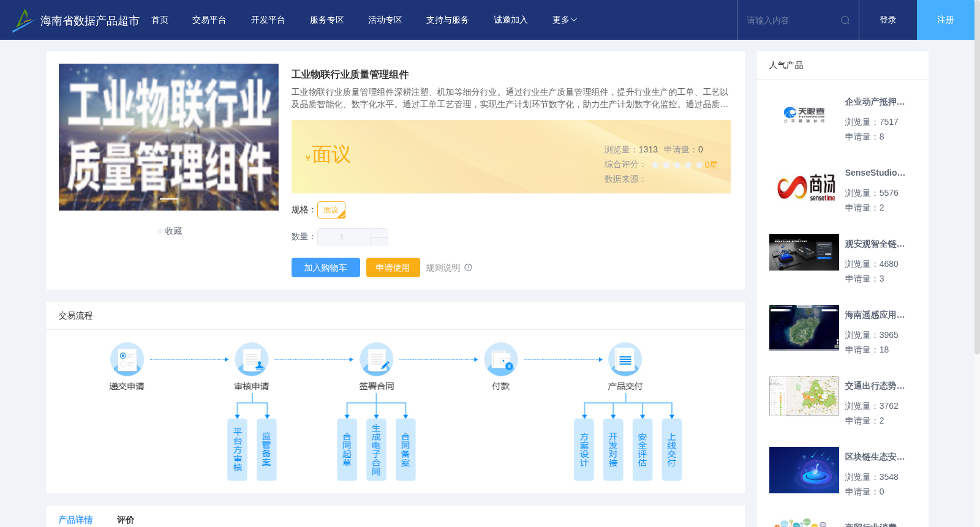Open the 开发平台 nav item
This screenshot has height=527, width=980.
(x=268, y=20)
